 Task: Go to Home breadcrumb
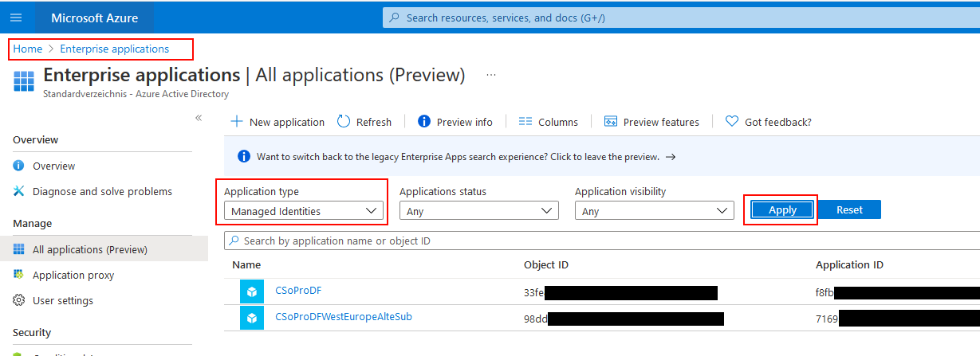tap(28, 49)
